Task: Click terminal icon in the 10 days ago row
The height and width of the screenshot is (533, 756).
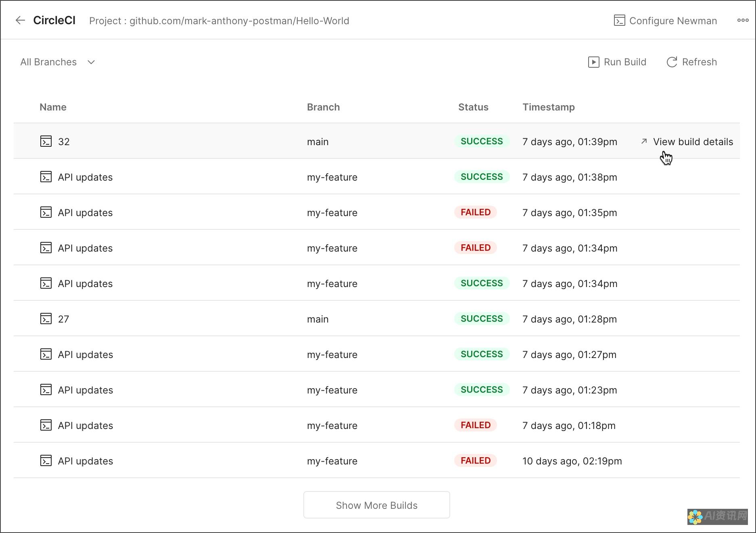Action: click(x=46, y=461)
